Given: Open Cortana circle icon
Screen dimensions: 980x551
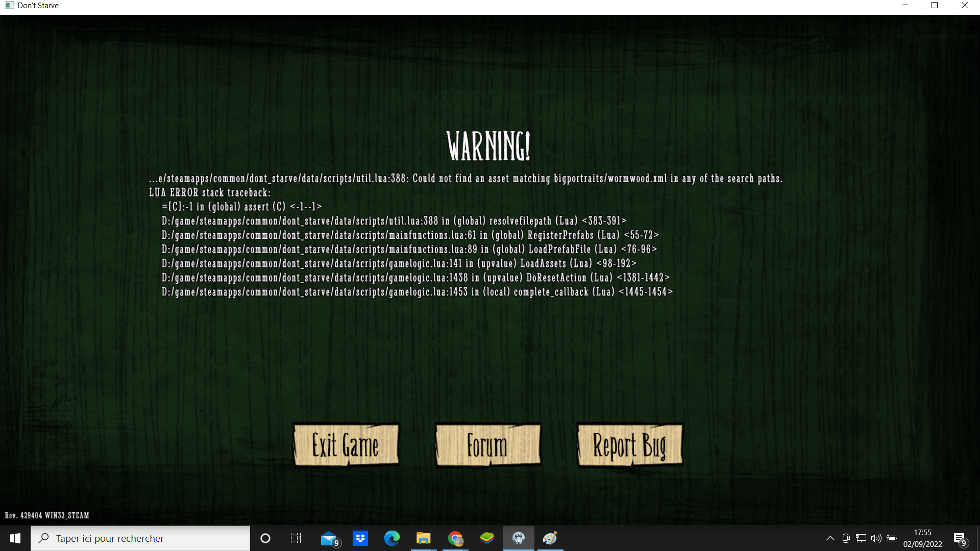Looking at the screenshot, I should 265,538.
